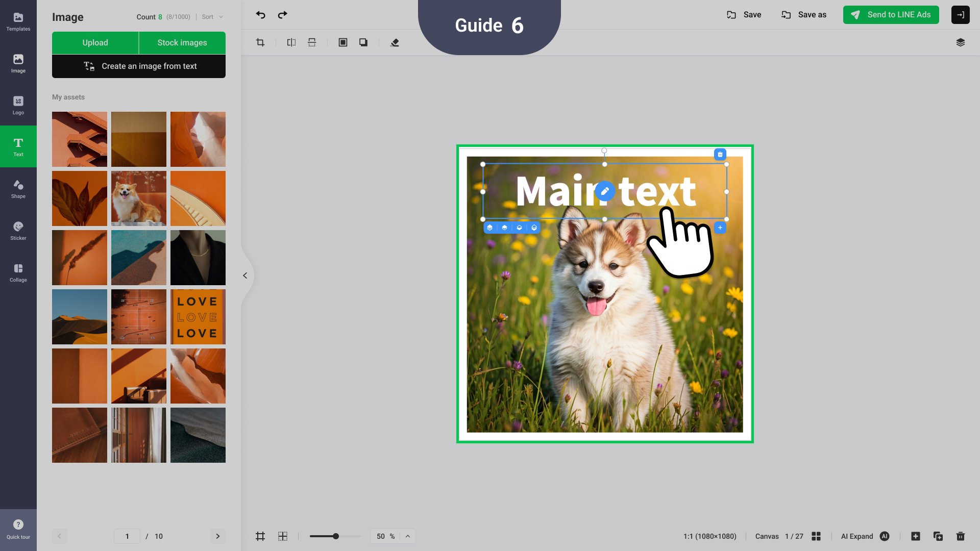
Task: Open the Collage tab
Action: (18, 272)
